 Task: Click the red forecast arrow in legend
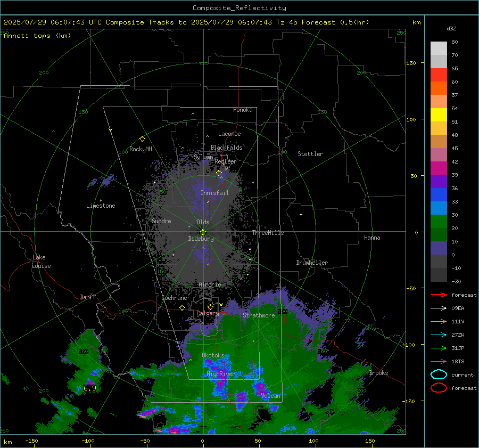(439, 295)
